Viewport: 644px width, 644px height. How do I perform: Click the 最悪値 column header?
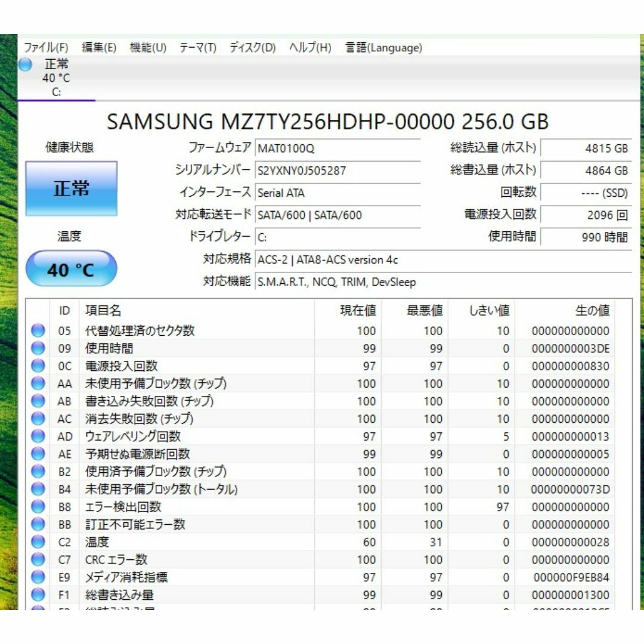click(414, 311)
